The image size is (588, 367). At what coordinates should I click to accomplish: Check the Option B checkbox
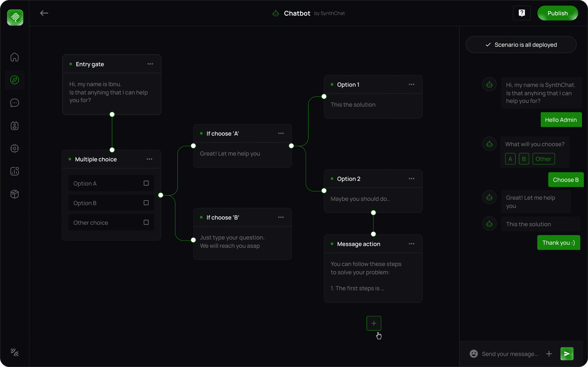pyautogui.click(x=146, y=203)
